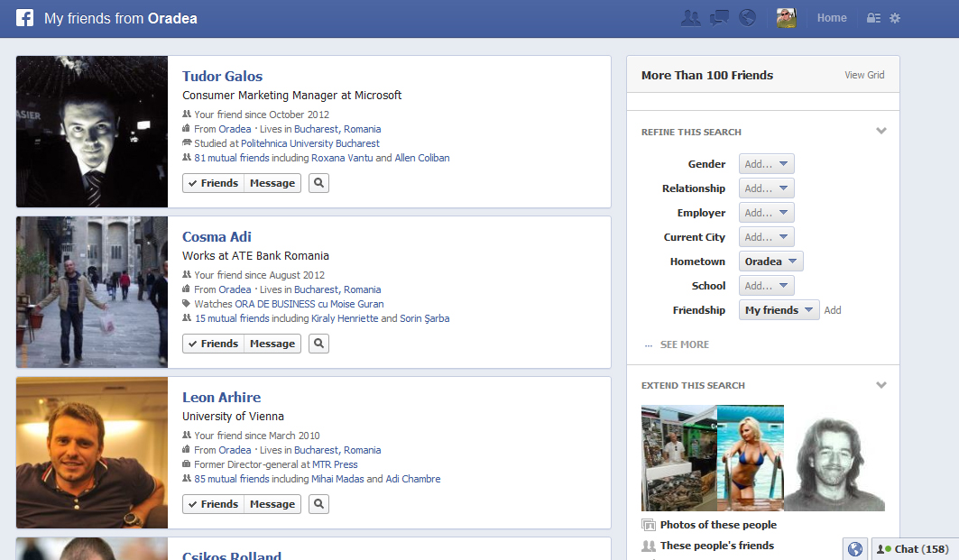Open Tudor Galos profile name link
The width and height of the screenshot is (959, 560).
[x=222, y=77]
